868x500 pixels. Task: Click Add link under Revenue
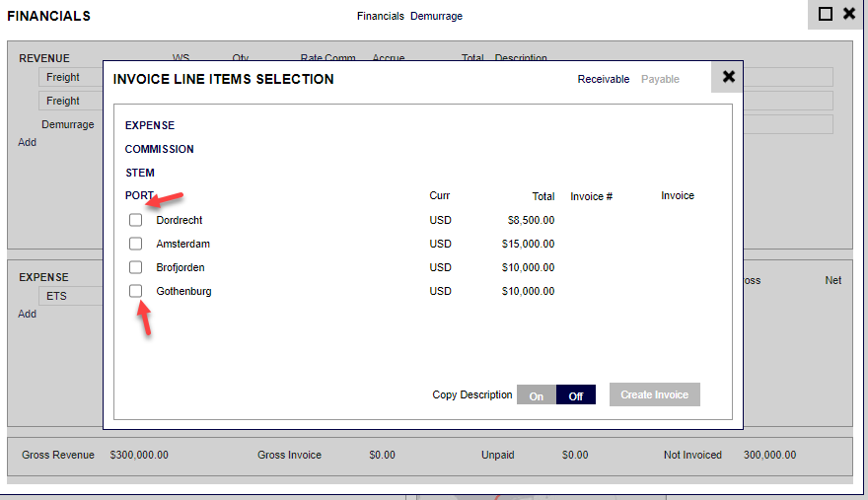click(x=27, y=142)
